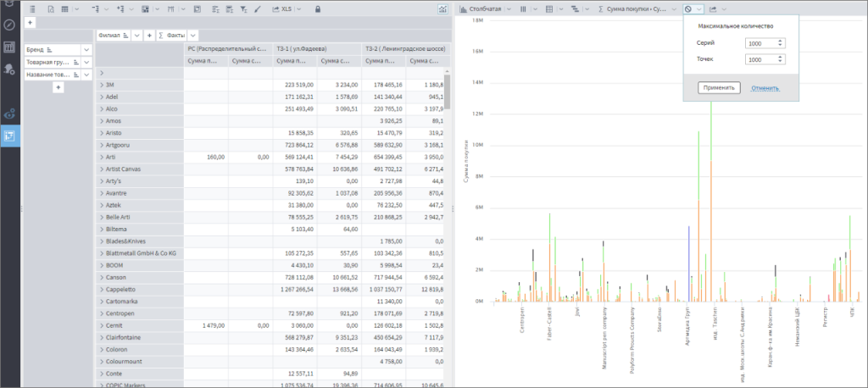Open the eye settings icon in left sidebar
This screenshot has height=388, width=868.
click(10, 113)
